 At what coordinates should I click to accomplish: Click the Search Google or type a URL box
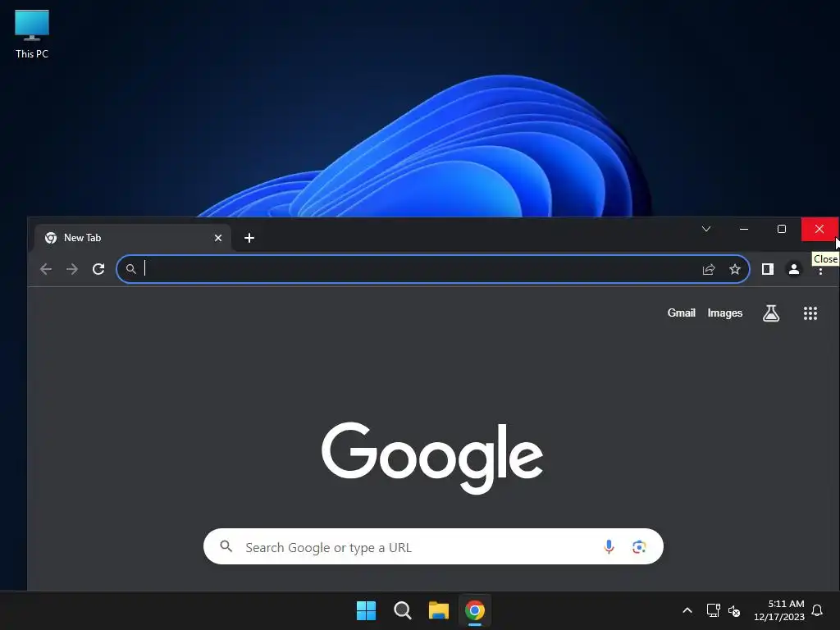[433, 546]
